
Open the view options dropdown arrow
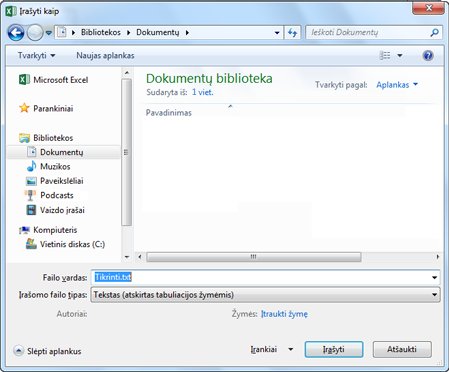(x=400, y=55)
